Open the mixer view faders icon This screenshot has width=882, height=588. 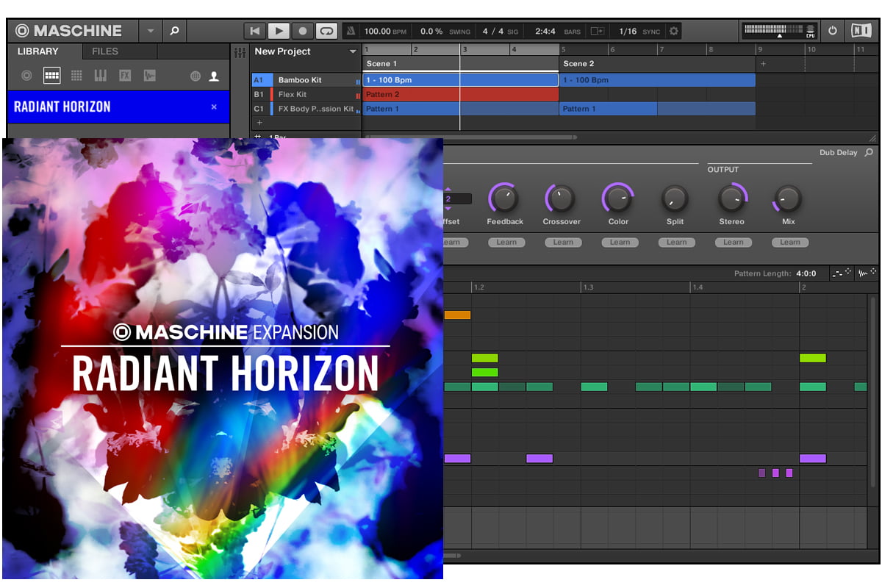click(240, 53)
